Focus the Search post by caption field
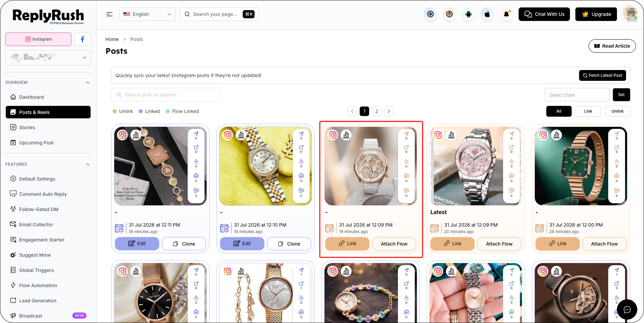The width and height of the screenshot is (644, 323). tap(165, 95)
